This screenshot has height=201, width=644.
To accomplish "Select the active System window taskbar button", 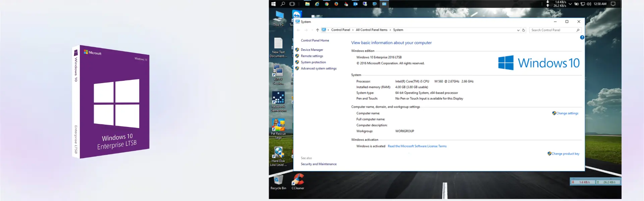I will click(x=384, y=4).
